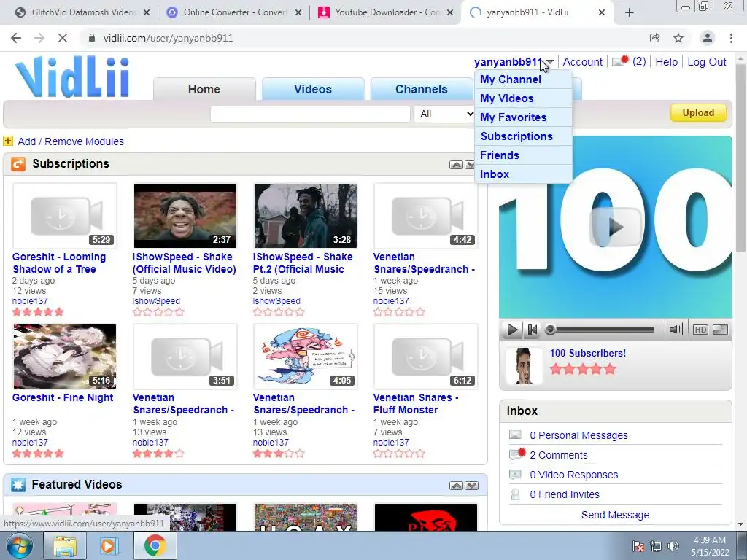Open the Chrome three-dot menu
Viewport: 747px width, 560px height.
tap(731, 38)
